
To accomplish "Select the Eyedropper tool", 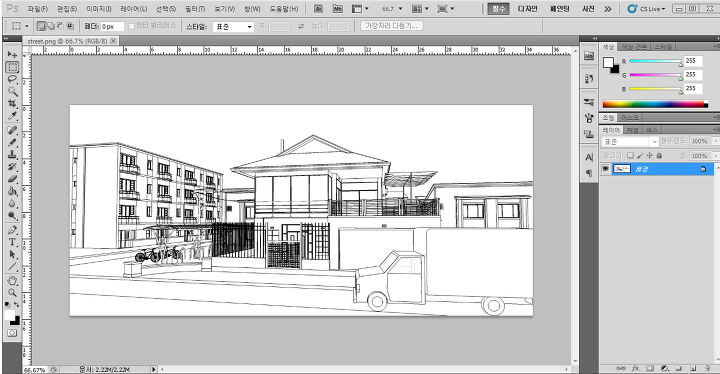I will point(12,116).
